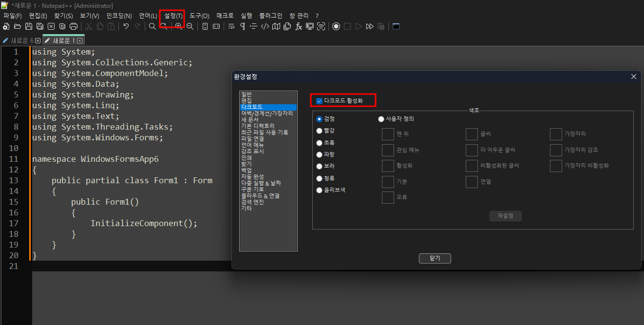Undo last action via toolbar icon

(x=126, y=26)
